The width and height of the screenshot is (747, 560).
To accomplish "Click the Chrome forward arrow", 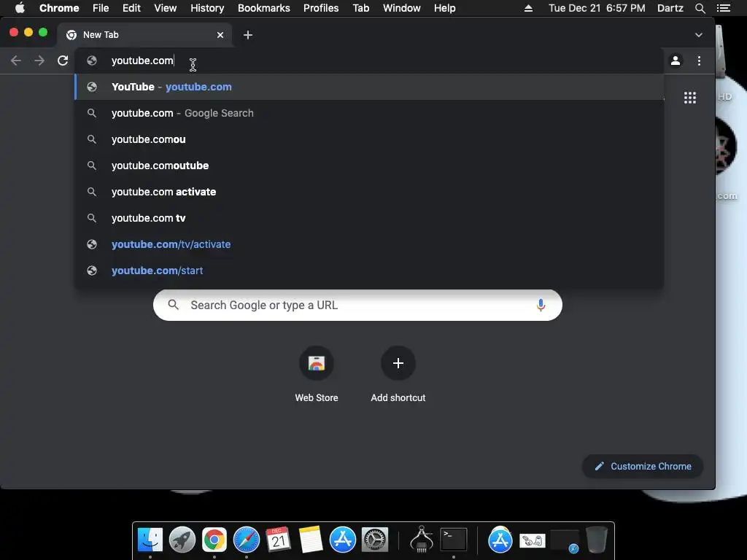I will click(x=39, y=61).
